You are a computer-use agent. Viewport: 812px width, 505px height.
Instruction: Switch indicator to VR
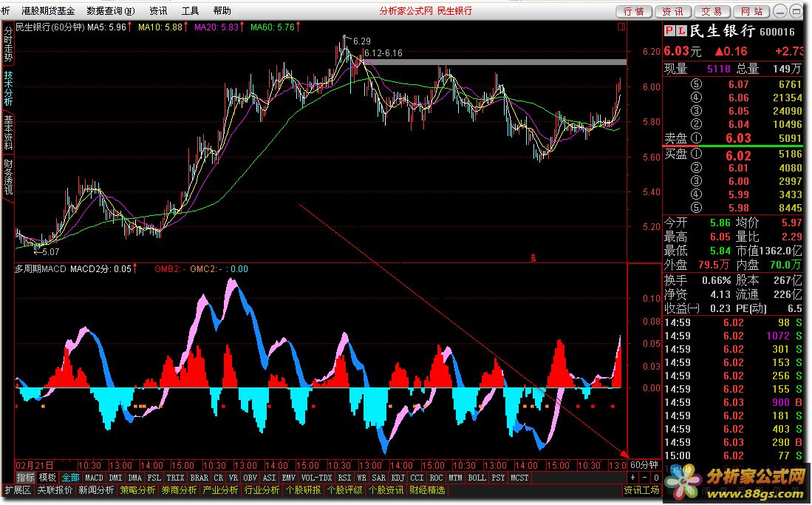pyautogui.click(x=233, y=478)
